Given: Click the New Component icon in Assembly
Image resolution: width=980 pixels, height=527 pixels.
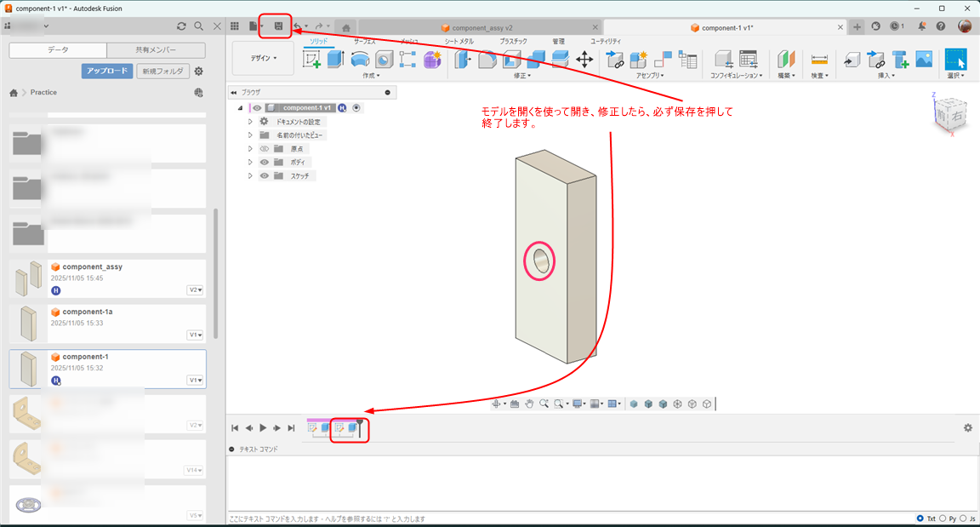Looking at the screenshot, I should 638,60.
